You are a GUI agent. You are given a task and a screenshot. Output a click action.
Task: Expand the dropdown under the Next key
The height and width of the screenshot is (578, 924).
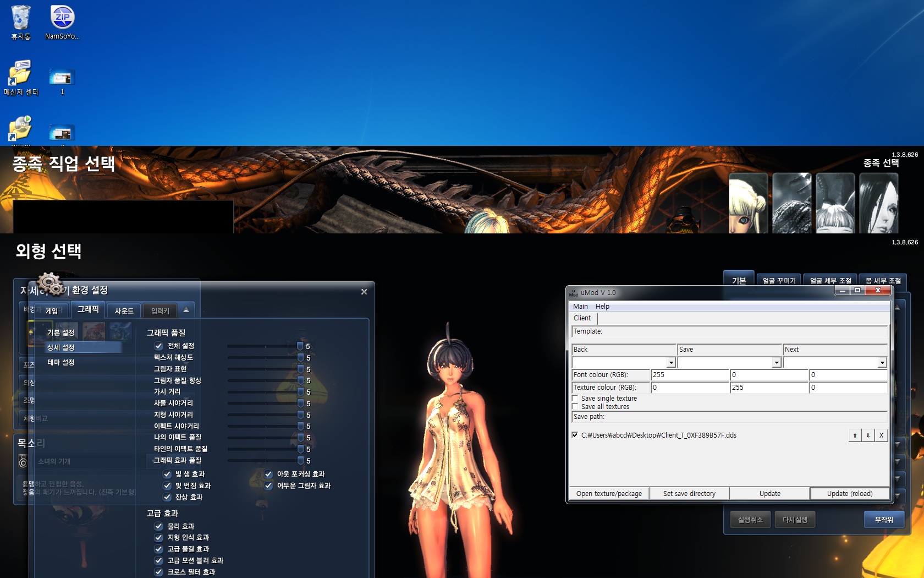pos(882,363)
